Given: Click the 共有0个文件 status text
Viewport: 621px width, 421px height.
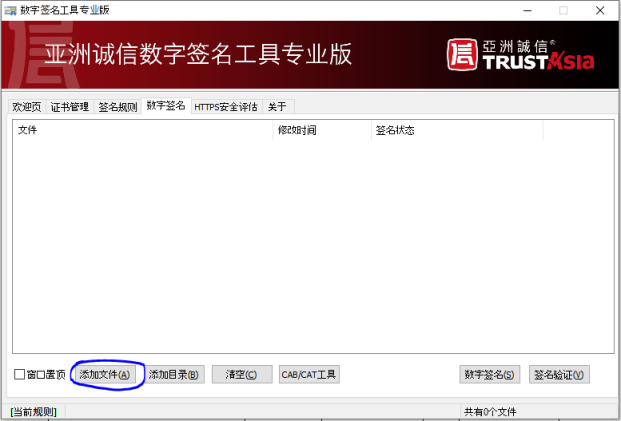Looking at the screenshot, I should coord(490,412).
